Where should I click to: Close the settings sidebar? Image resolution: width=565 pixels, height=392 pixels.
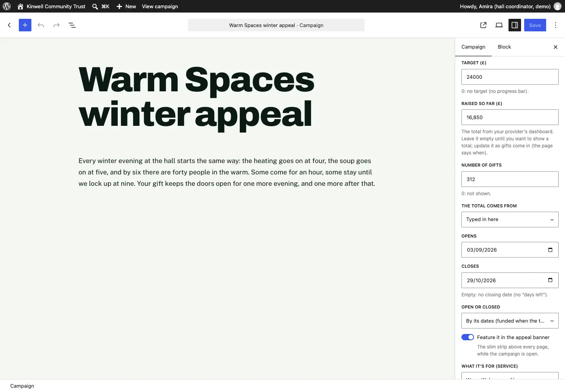point(556,47)
